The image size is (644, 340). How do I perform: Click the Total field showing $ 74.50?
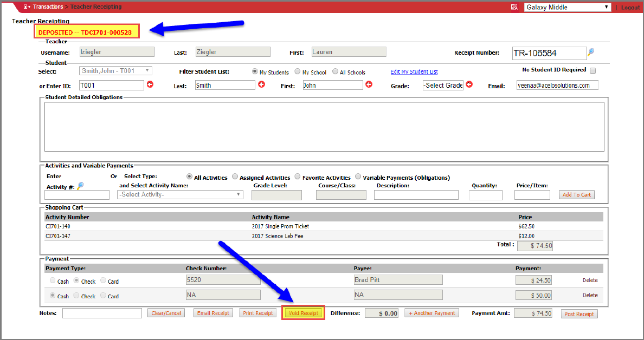point(534,246)
